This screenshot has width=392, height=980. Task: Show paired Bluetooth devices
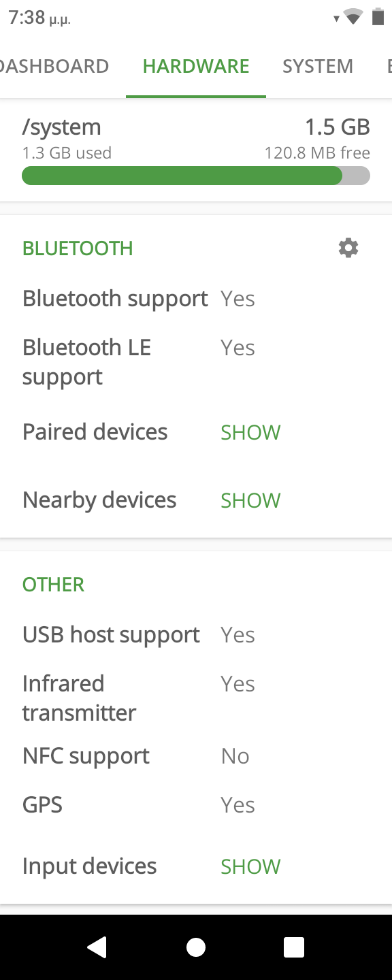click(x=250, y=432)
